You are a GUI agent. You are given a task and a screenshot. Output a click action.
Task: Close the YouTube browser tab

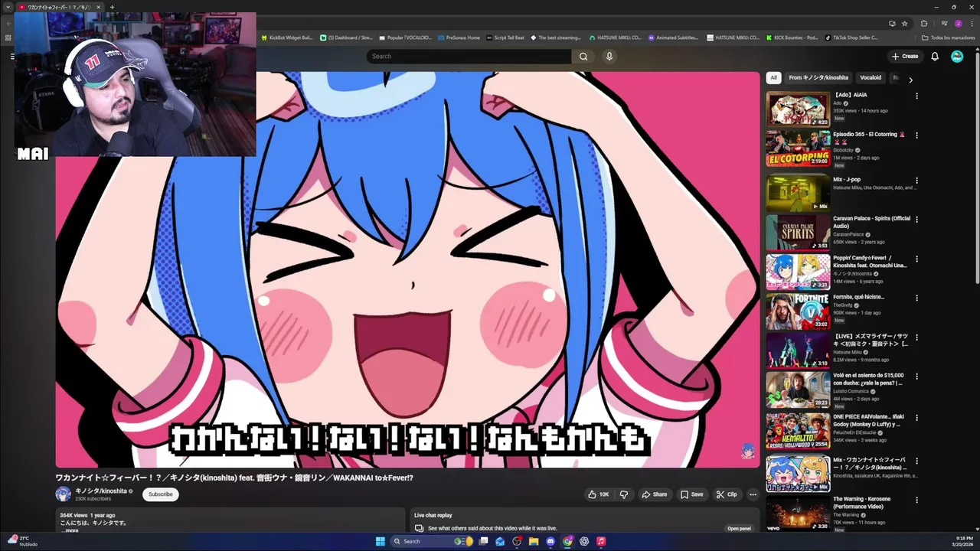(98, 7)
